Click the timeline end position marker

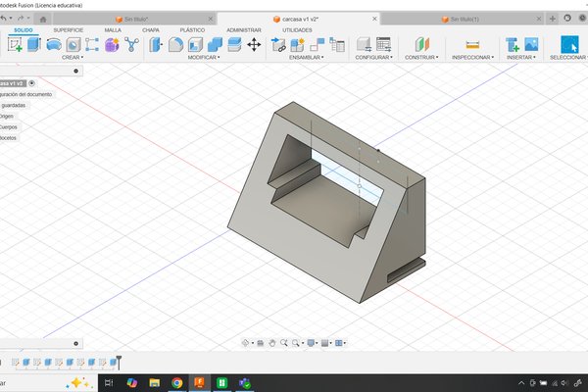click(x=119, y=361)
